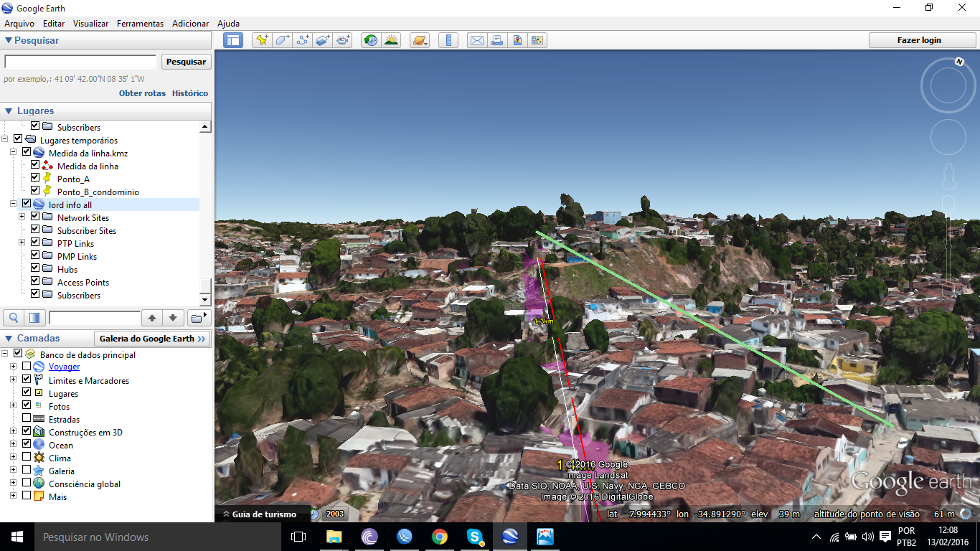
Task: Uncheck the Limites e Marcadores layer
Action: (x=27, y=380)
